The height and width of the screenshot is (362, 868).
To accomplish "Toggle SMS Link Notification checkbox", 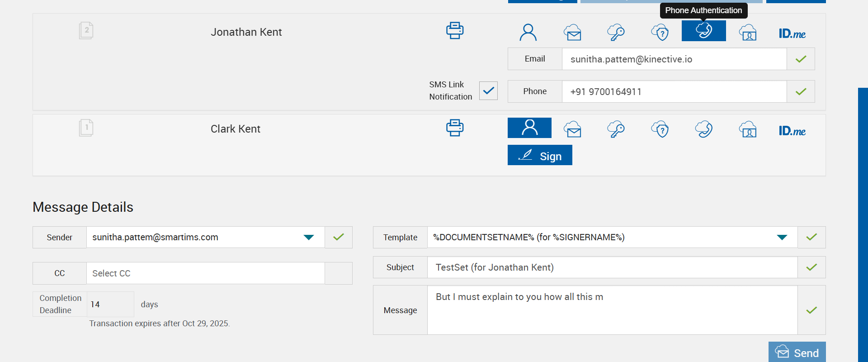I will [488, 90].
